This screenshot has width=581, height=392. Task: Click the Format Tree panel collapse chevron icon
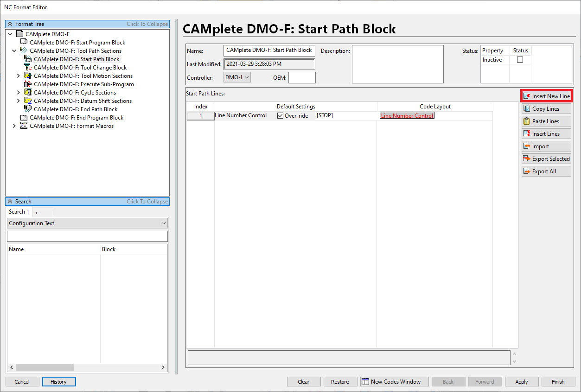pos(10,24)
